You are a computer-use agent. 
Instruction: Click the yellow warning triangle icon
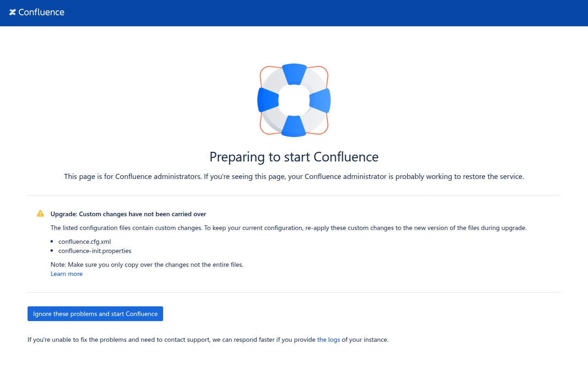coord(40,213)
